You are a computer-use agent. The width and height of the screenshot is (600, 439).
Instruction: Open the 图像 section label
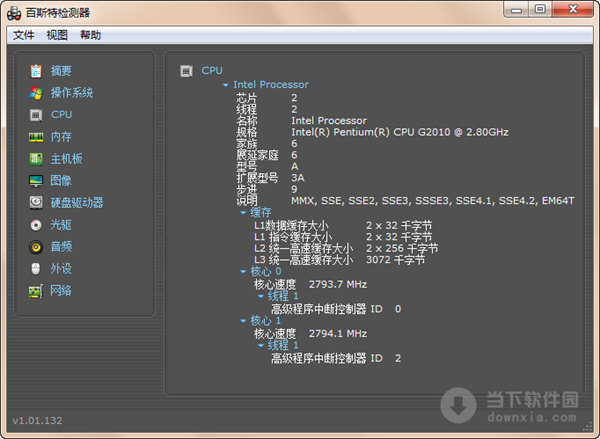(61, 181)
